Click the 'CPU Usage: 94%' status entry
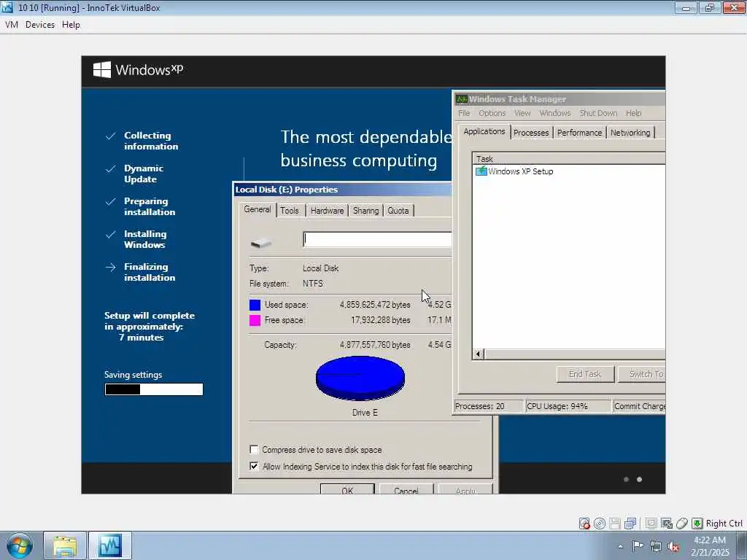 [x=568, y=406]
